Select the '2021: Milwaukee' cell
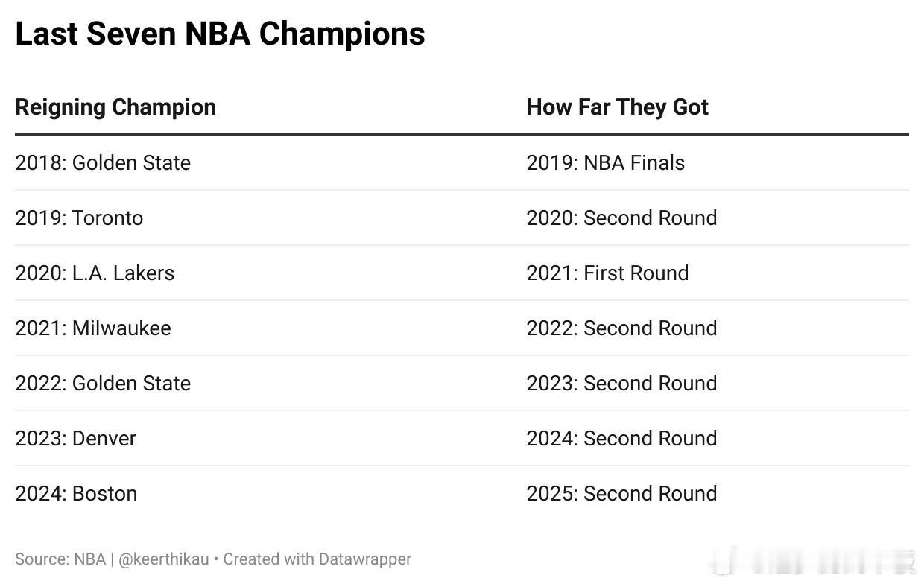The height and width of the screenshot is (584, 924). [x=93, y=328]
